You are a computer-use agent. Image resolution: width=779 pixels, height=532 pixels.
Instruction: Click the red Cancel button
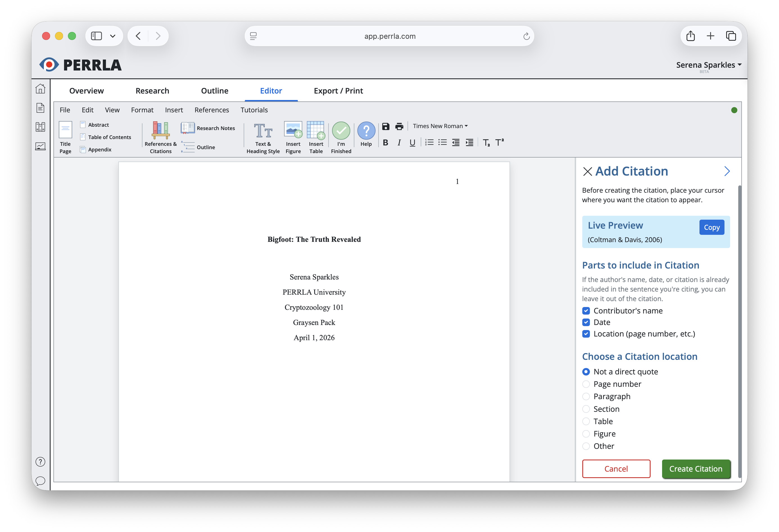tap(616, 469)
